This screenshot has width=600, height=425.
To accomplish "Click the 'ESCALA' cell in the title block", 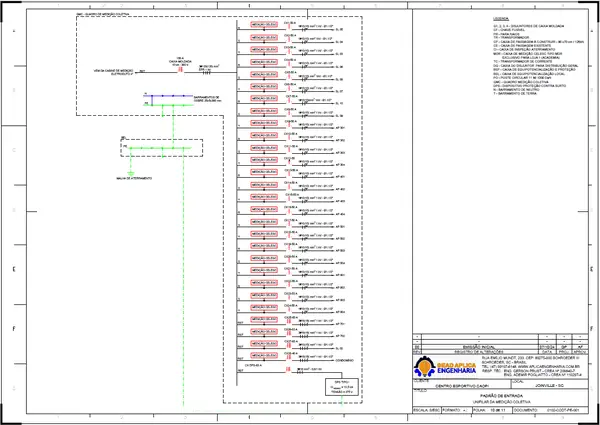I will 427,410.
